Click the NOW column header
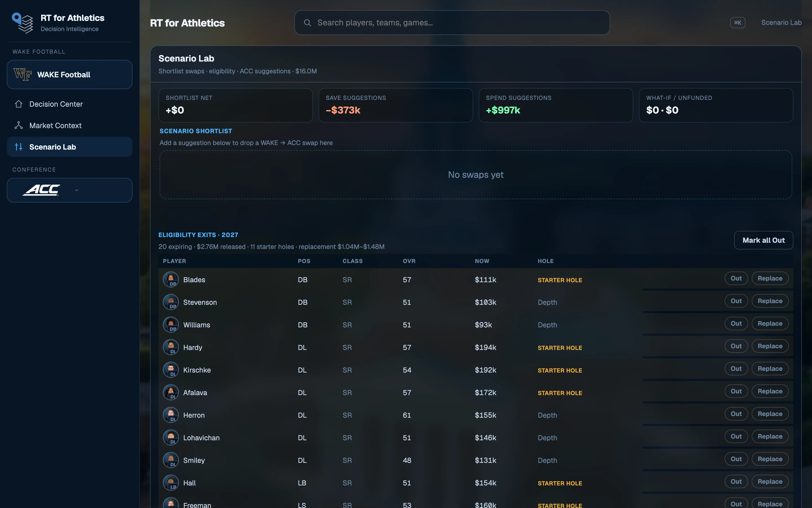This screenshot has width=812, height=508. 482,261
